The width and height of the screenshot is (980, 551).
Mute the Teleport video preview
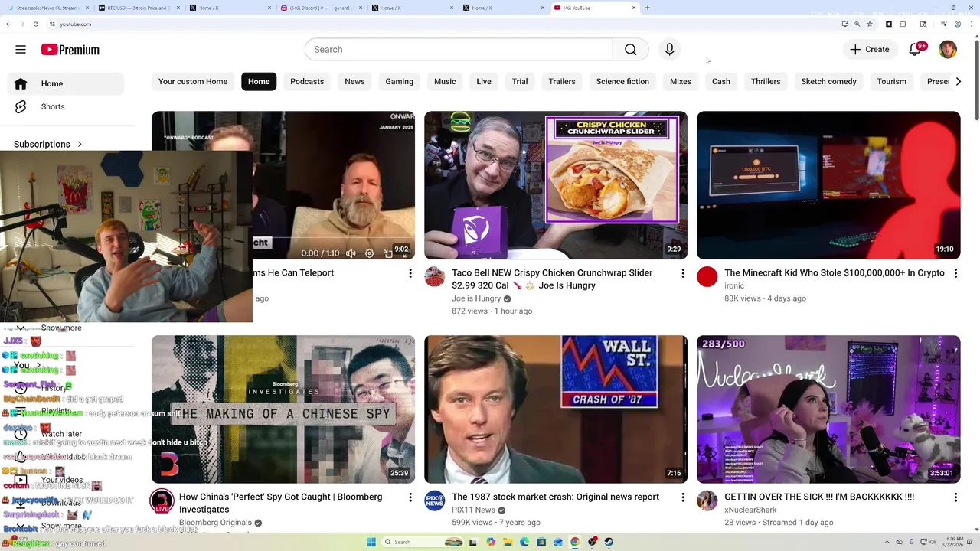click(x=351, y=253)
